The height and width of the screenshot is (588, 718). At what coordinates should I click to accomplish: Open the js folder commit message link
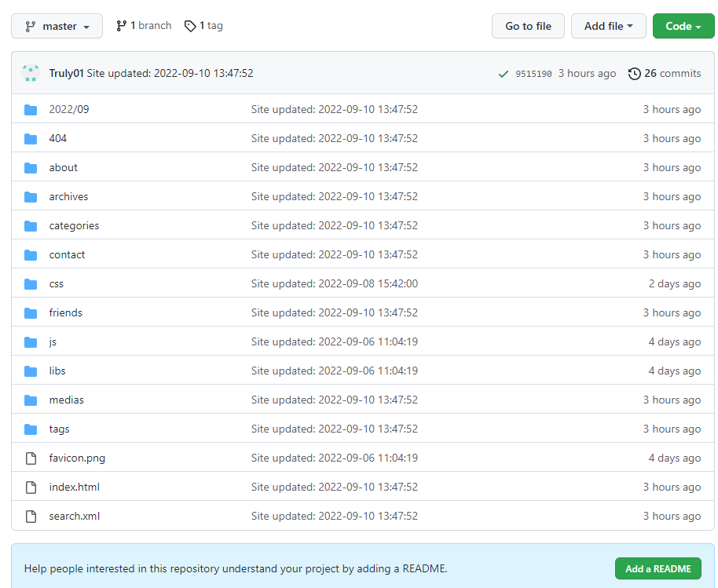coord(334,342)
